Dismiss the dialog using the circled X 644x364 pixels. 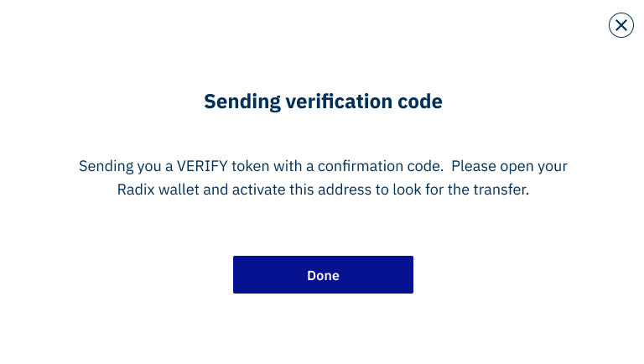621,25
